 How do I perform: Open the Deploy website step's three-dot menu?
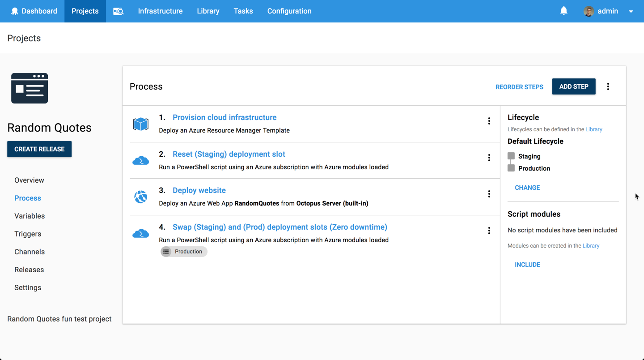pyautogui.click(x=489, y=194)
